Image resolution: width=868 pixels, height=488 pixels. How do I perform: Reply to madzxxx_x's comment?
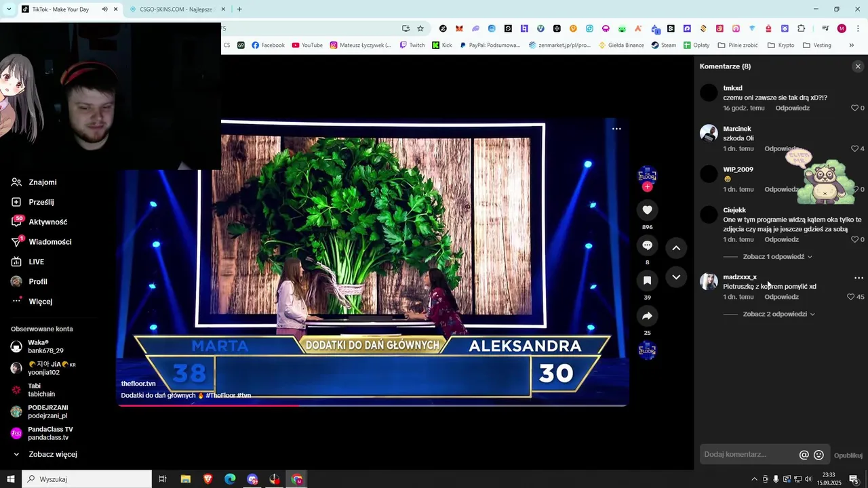(x=781, y=297)
